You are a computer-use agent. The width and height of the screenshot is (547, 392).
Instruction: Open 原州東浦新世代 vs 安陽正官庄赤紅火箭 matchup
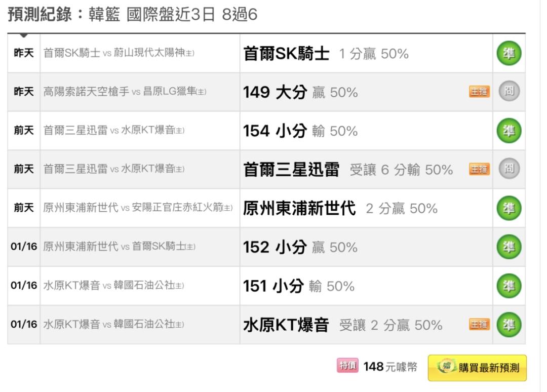(x=138, y=208)
